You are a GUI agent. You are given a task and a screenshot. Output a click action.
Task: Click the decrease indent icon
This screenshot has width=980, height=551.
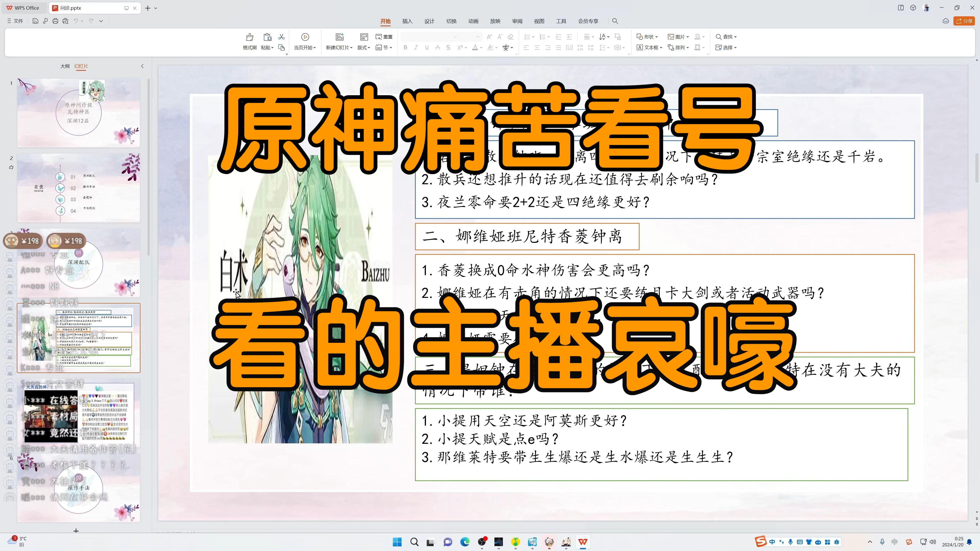(558, 37)
